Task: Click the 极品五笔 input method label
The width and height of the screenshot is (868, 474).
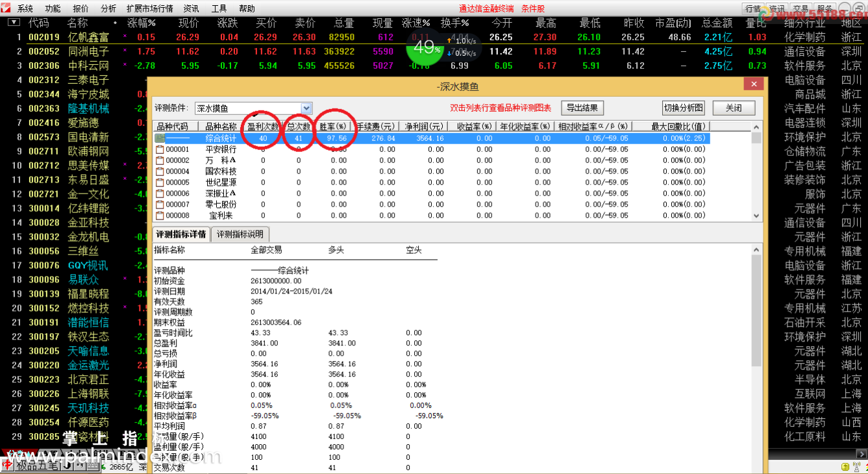Action: (38, 466)
